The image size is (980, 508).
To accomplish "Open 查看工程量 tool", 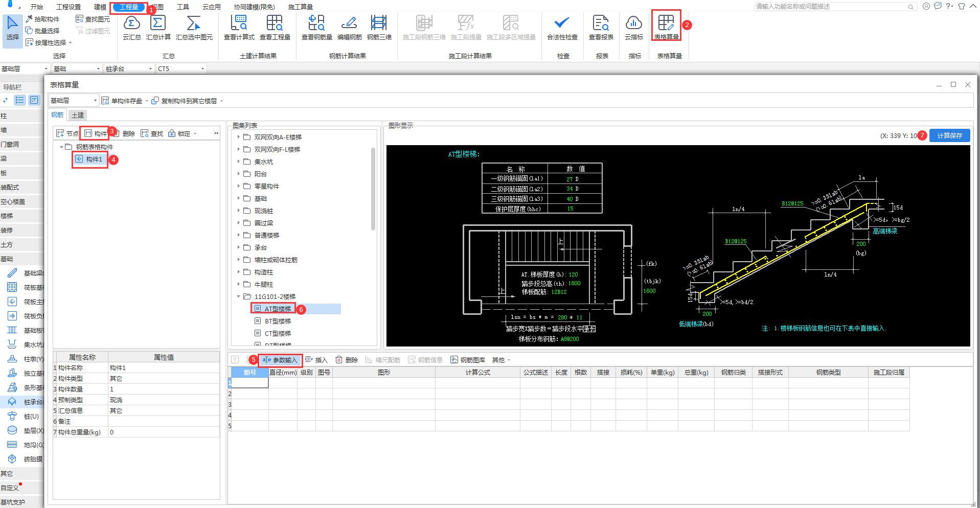I will point(275,28).
